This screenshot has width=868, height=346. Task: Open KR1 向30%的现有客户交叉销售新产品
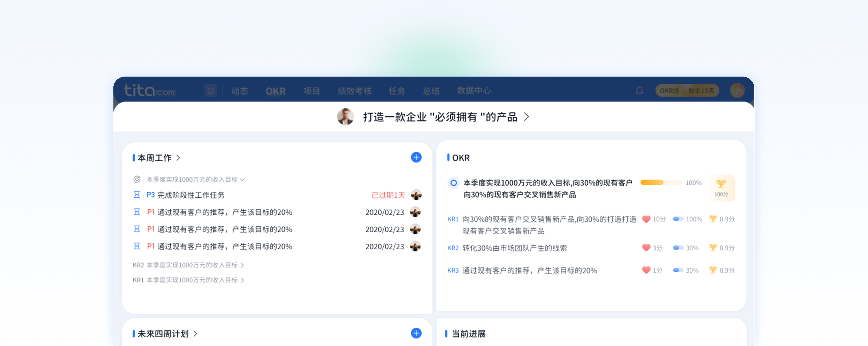(x=549, y=225)
